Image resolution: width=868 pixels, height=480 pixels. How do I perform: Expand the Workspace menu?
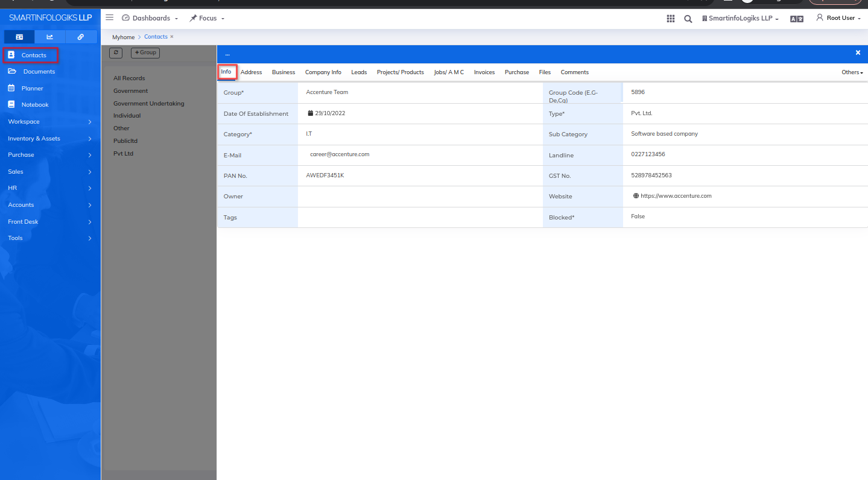click(50, 122)
